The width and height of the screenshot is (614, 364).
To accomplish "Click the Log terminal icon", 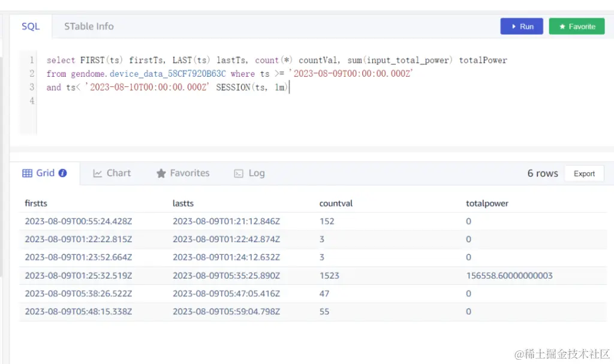I will [x=239, y=173].
